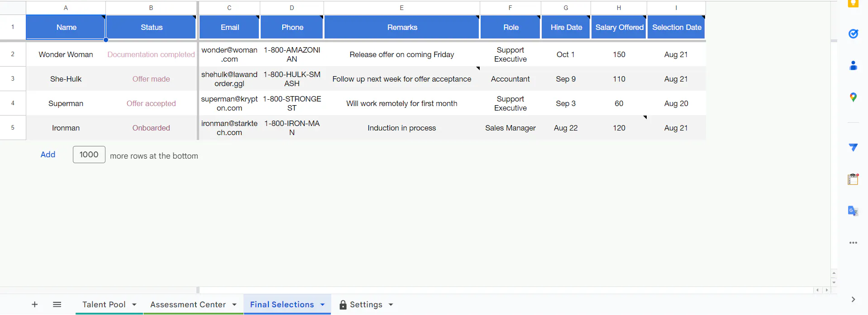Click the Sep 9 hire date cell

click(566, 79)
